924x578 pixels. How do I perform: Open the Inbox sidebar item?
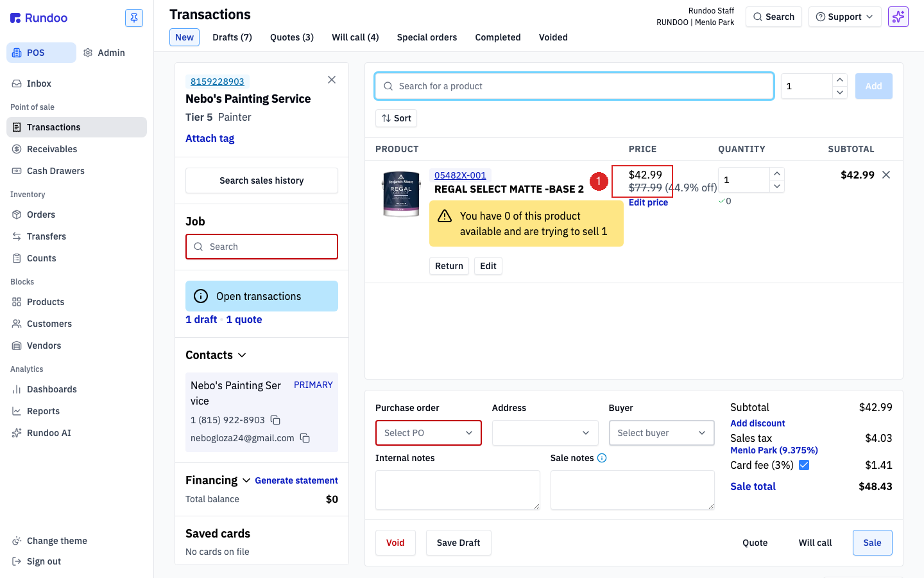click(76, 83)
